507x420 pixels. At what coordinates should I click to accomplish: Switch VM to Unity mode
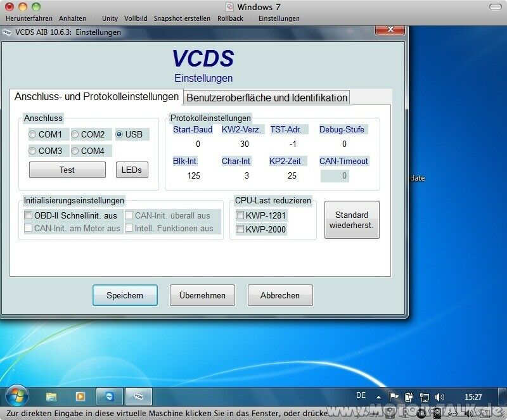click(110, 18)
